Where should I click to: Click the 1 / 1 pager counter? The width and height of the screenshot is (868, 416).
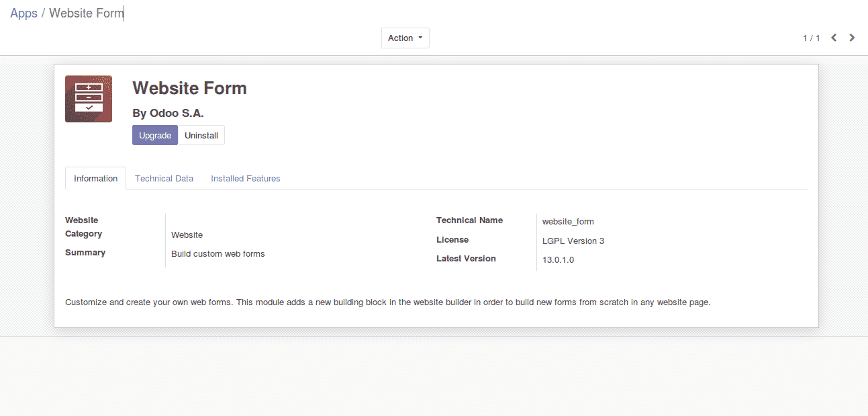click(x=811, y=38)
